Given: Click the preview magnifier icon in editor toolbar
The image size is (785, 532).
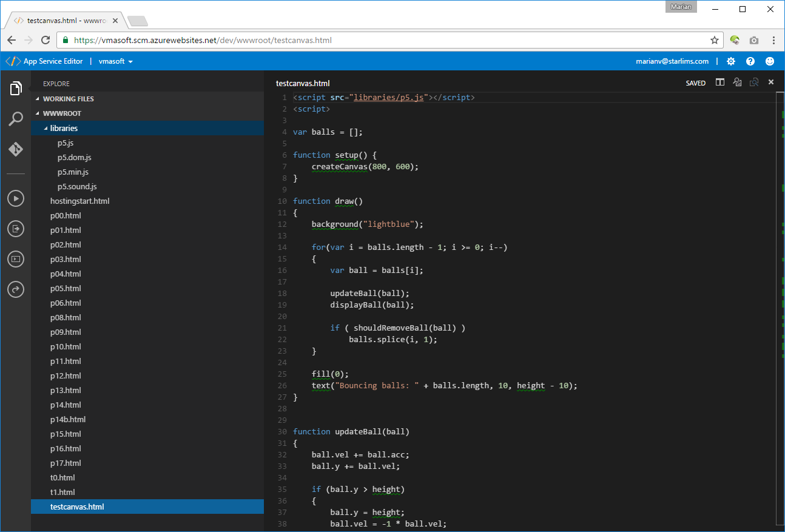Looking at the screenshot, I should (x=737, y=82).
